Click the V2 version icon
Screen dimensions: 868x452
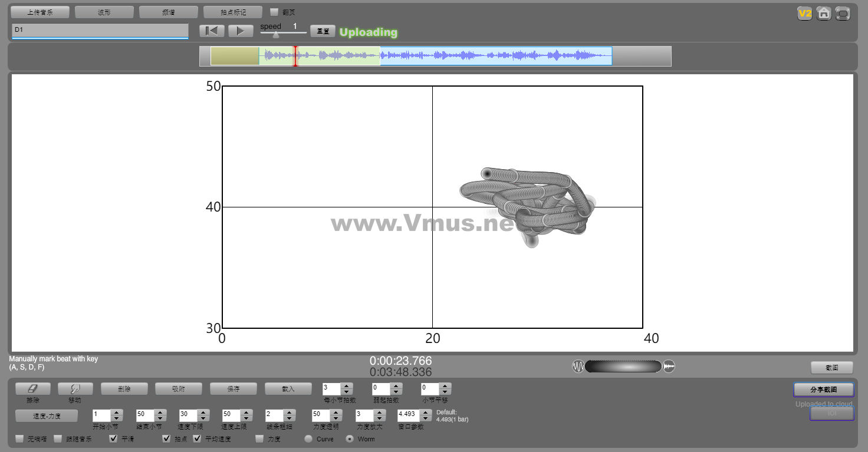coord(804,14)
